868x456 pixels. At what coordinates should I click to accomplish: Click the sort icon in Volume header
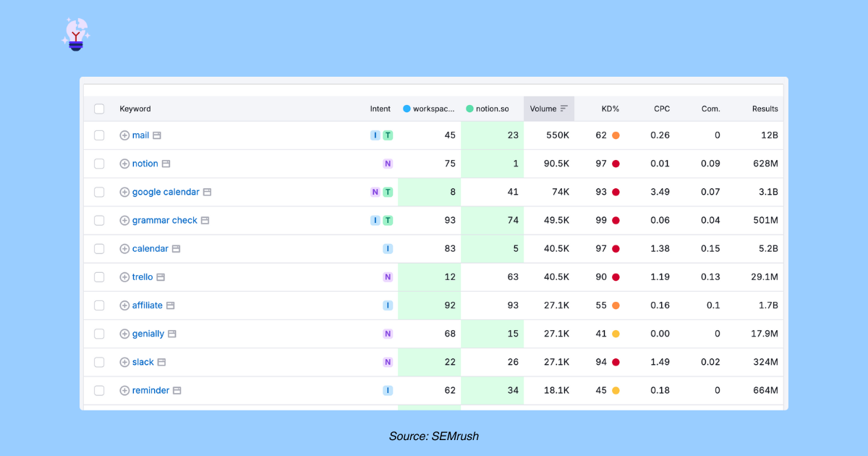564,109
